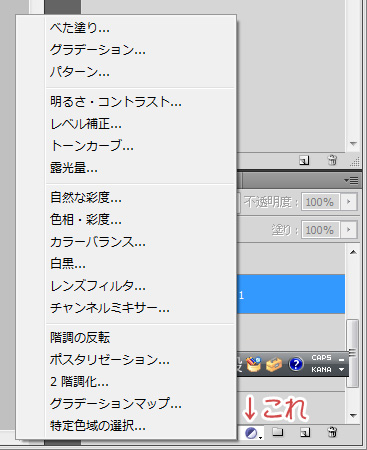Open 色相・彩度... adjustment

141,220
